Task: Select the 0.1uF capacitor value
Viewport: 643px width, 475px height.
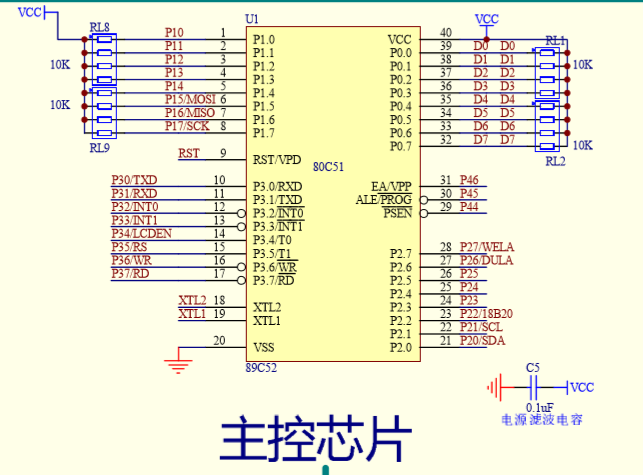Action: point(540,407)
